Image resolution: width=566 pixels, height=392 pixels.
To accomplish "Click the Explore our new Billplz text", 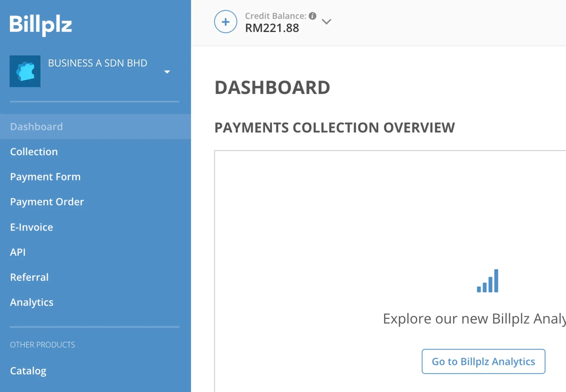I will click(474, 319).
